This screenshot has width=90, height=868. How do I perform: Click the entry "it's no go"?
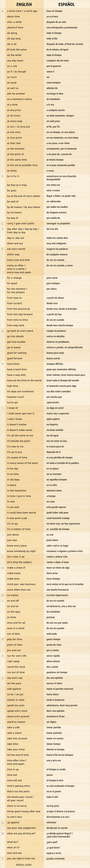click(x=12, y=524)
